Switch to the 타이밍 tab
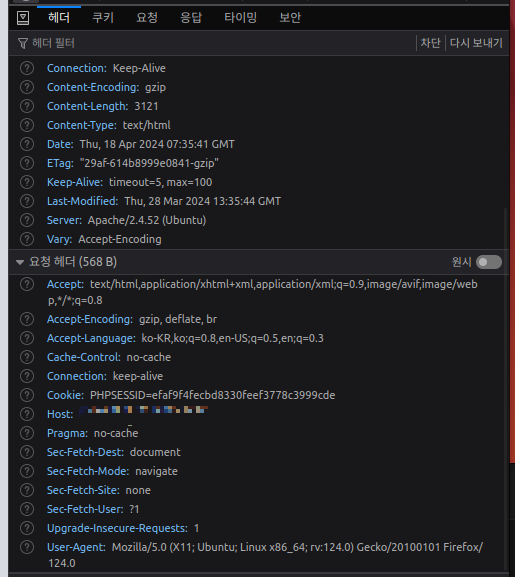515x577 pixels. pyautogui.click(x=241, y=17)
